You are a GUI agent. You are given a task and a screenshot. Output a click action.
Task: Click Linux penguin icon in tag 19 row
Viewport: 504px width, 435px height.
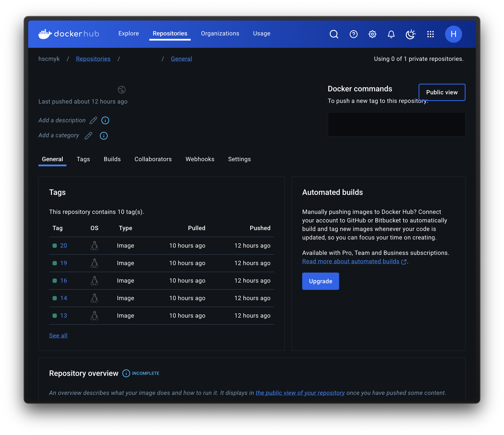pyautogui.click(x=94, y=263)
